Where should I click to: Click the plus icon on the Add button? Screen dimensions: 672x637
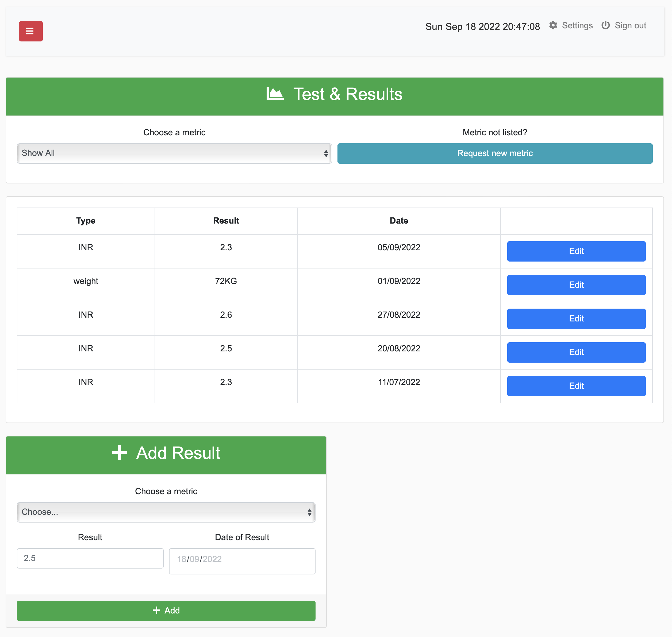click(x=156, y=610)
